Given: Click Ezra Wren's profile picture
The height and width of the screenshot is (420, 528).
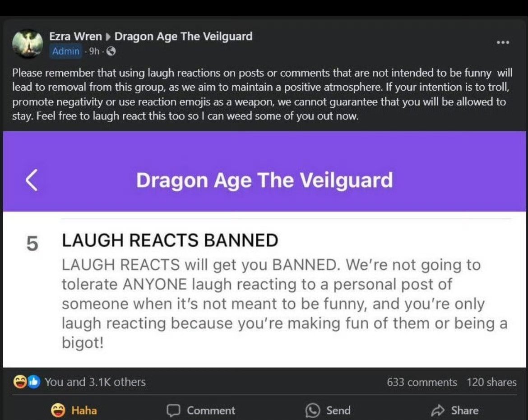Looking at the screenshot, I should (x=28, y=44).
